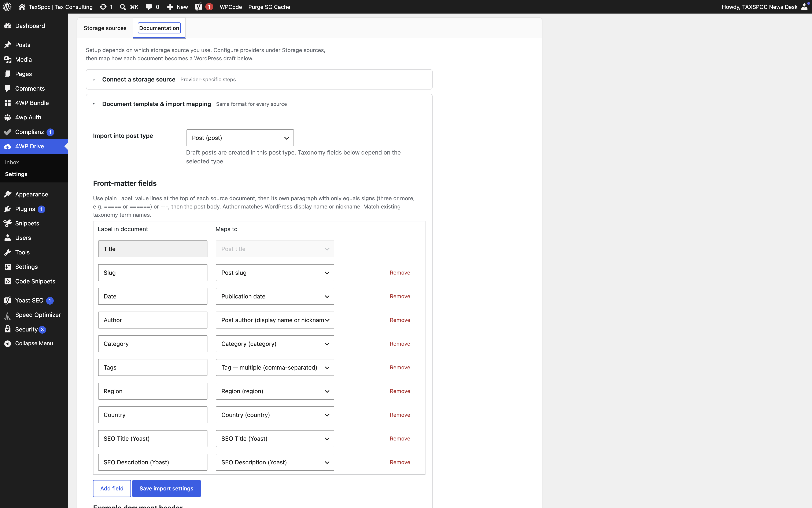Click the 4WP Drive cloud icon
This screenshot has width=812, height=508.
pyautogui.click(x=8, y=146)
